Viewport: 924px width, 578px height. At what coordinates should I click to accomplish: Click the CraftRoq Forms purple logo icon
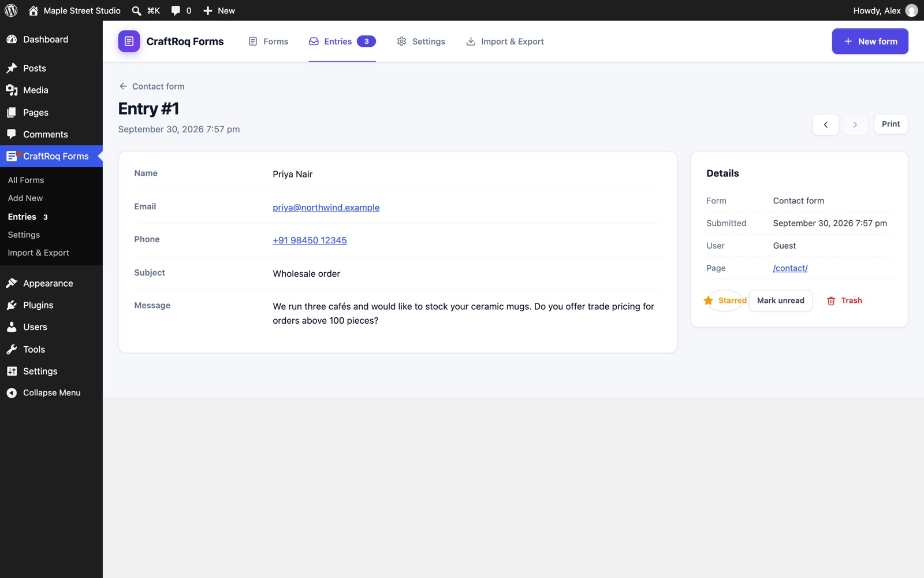(129, 41)
